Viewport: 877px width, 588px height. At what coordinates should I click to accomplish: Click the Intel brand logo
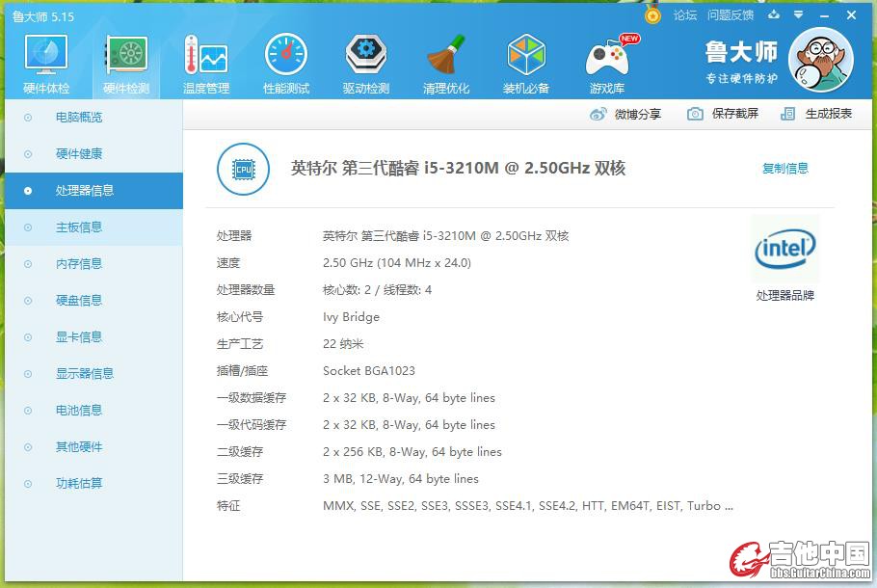(785, 249)
